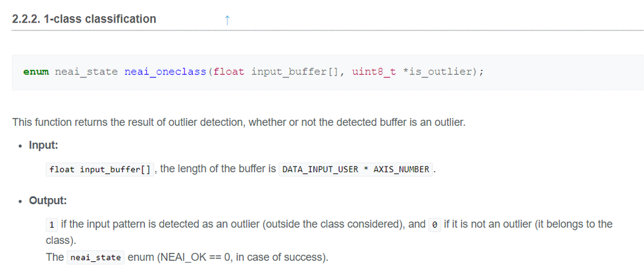Click the "enum" keyword in the code block
Screen dimensions: 644x280
point(36,71)
